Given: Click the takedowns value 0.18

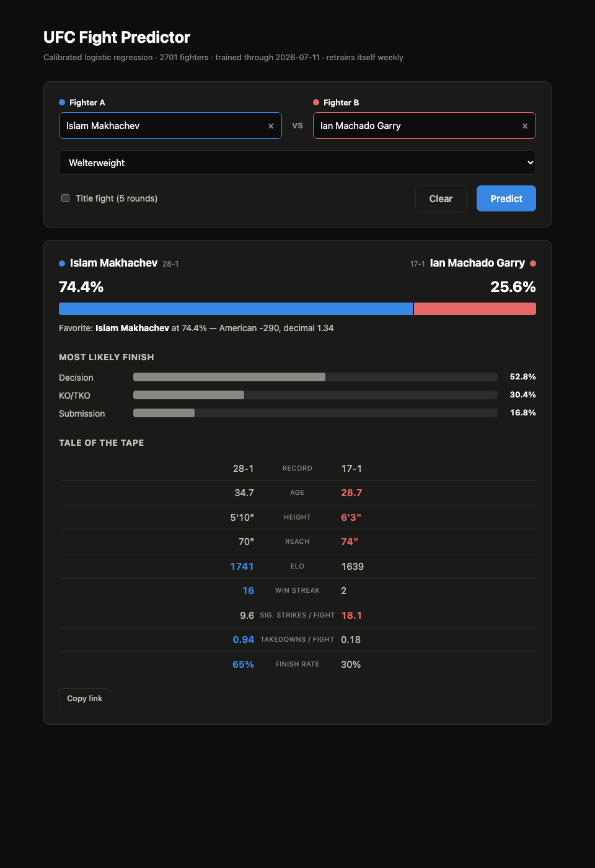Looking at the screenshot, I should click(x=351, y=640).
